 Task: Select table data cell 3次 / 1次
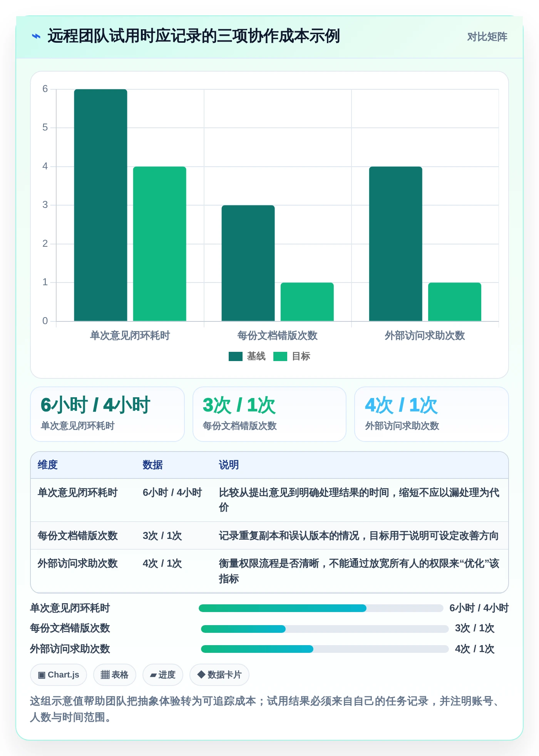(x=162, y=536)
